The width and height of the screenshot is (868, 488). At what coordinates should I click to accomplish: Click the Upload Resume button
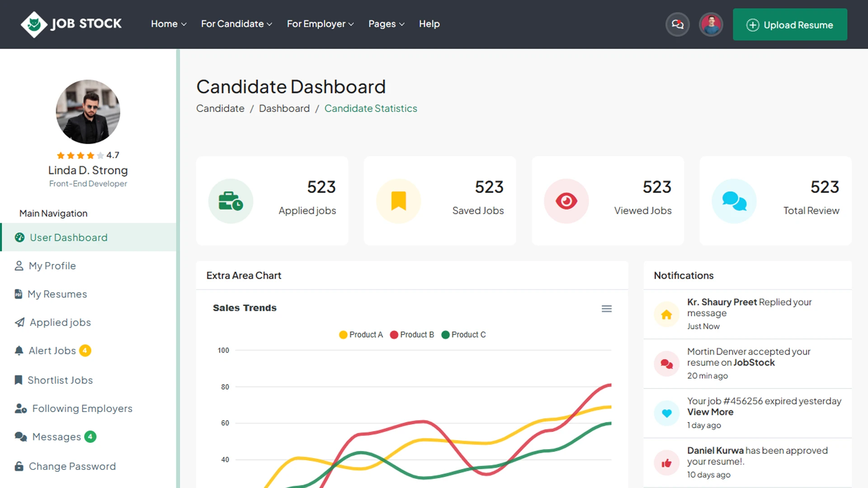790,24
